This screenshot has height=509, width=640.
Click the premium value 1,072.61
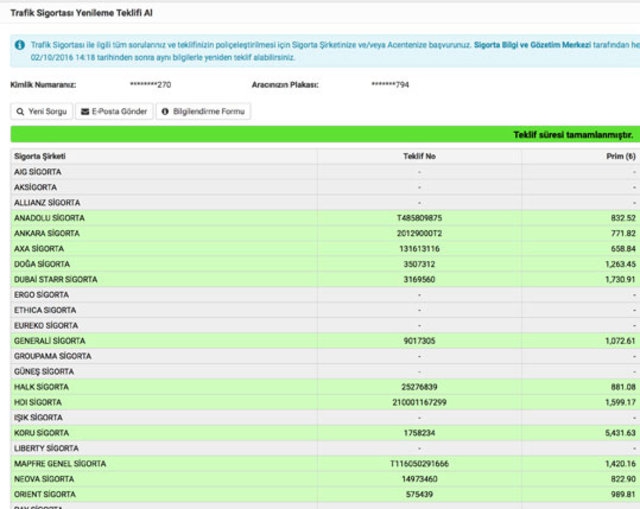[x=620, y=341]
